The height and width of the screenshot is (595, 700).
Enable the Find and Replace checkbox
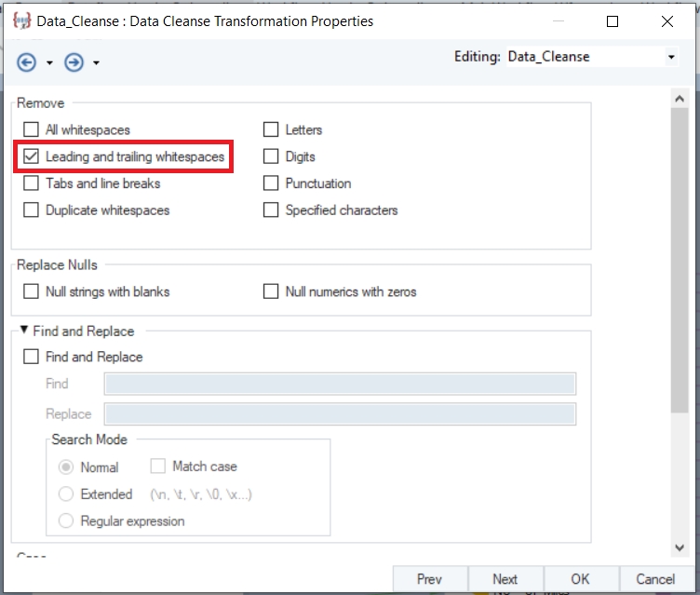(31, 357)
